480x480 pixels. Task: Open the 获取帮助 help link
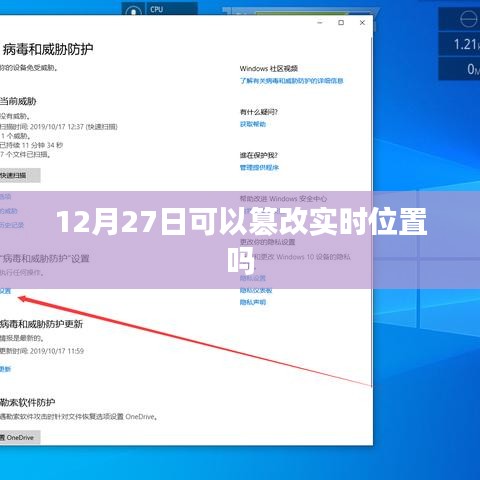pos(253,124)
